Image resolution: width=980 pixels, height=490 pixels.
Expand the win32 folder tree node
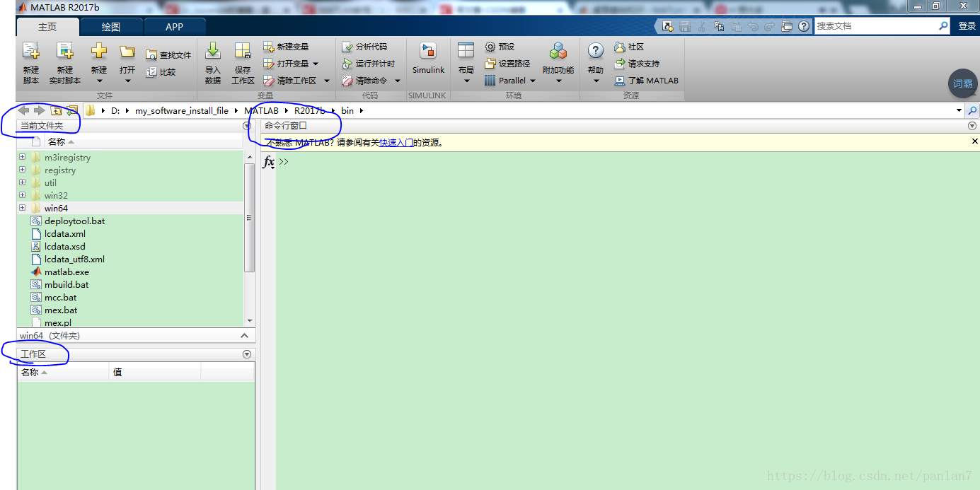tap(23, 195)
